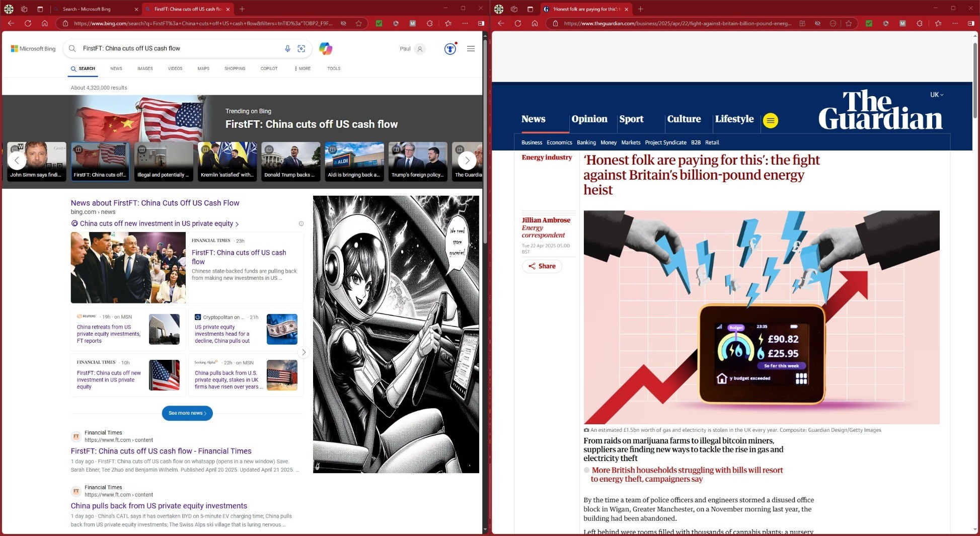980x536 pixels.
Task: Open tracking prevention eye icon in Guardian address bar
Action: coord(818,23)
